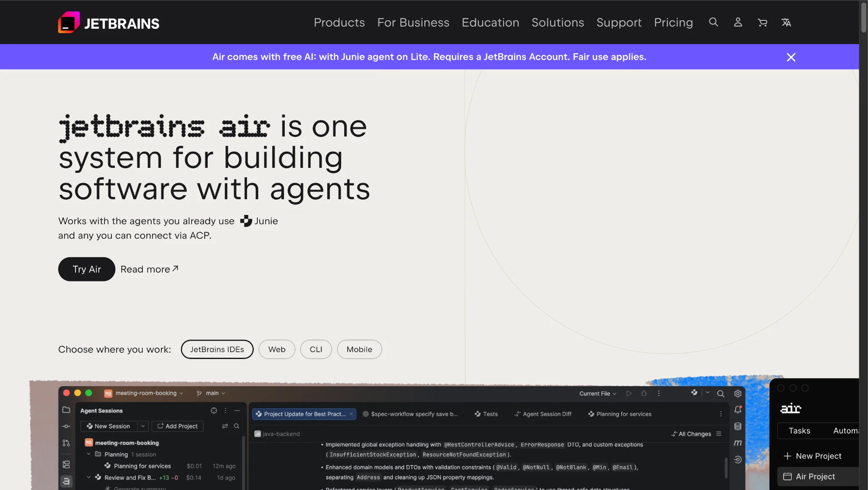Screen dimensions: 868x490
Task: Open the Pull Requests tool icon
Action: click(x=66, y=443)
